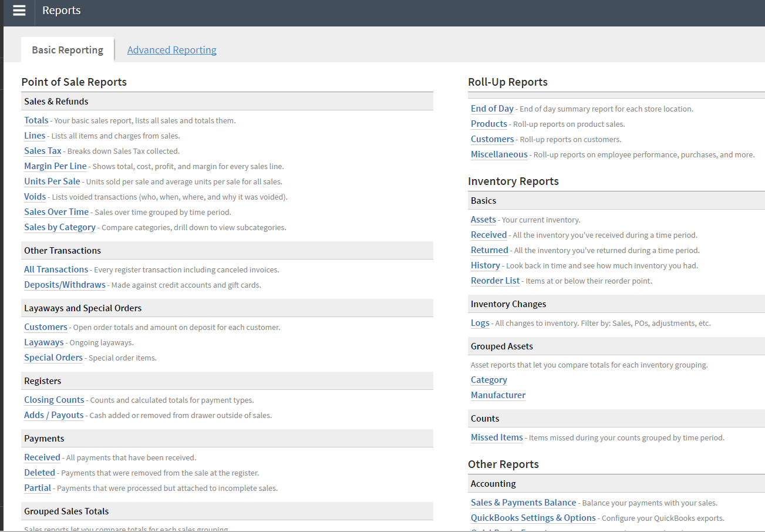The height and width of the screenshot is (532, 765).
Task: Open the All Transactions report
Action: (x=56, y=270)
